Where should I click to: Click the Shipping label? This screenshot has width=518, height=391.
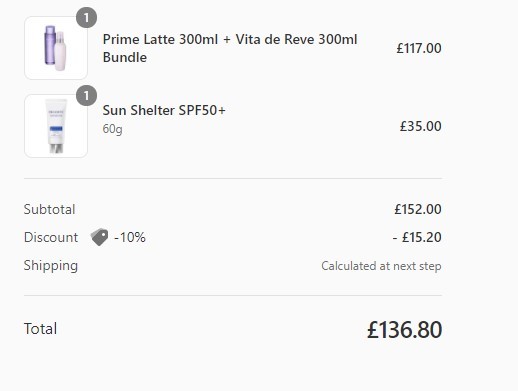51,266
